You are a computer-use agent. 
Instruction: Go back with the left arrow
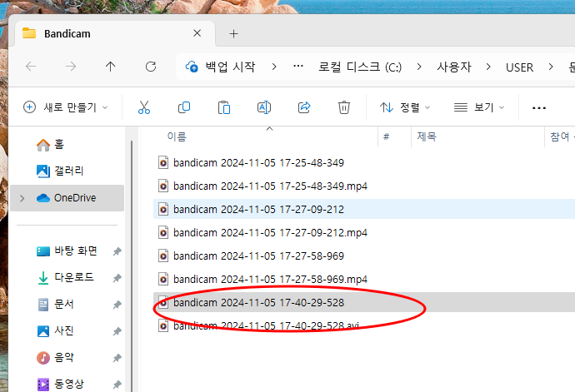pyautogui.click(x=31, y=67)
